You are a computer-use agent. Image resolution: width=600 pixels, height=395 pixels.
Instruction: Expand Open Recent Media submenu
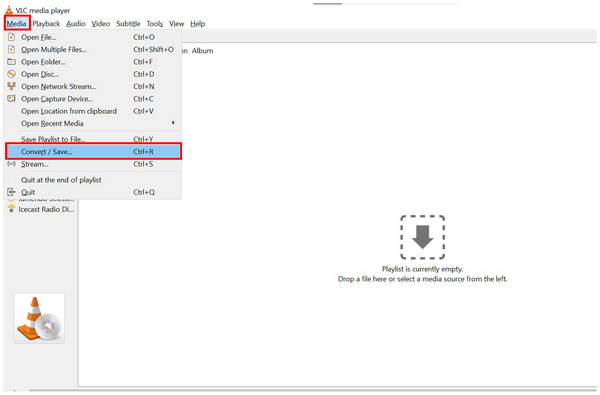point(93,123)
